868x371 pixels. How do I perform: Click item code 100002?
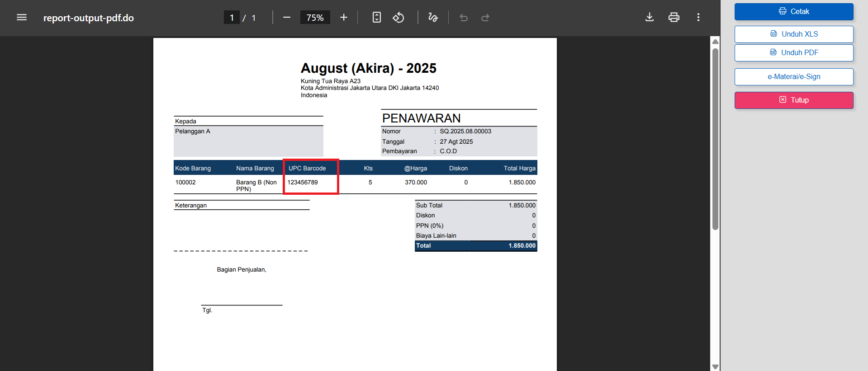185,183
